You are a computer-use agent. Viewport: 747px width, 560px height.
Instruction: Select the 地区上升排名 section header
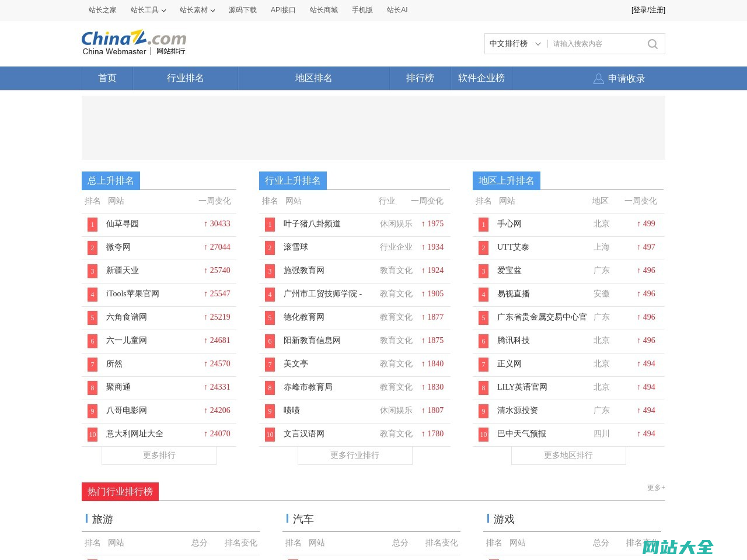tap(507, 181)
